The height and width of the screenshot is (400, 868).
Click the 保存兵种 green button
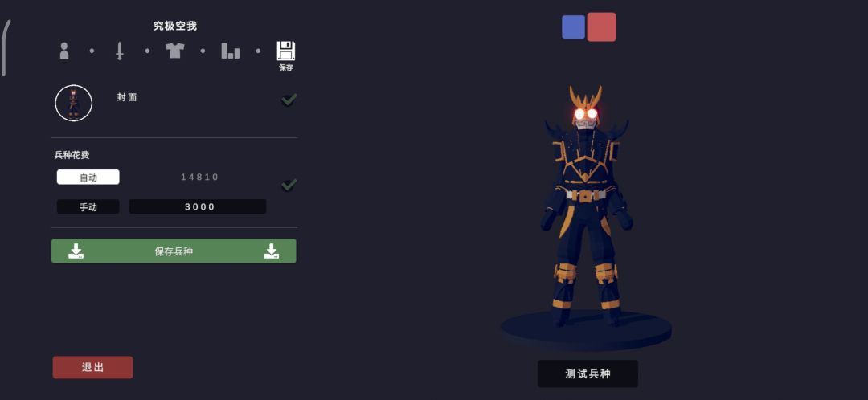(x=174, y=251)
